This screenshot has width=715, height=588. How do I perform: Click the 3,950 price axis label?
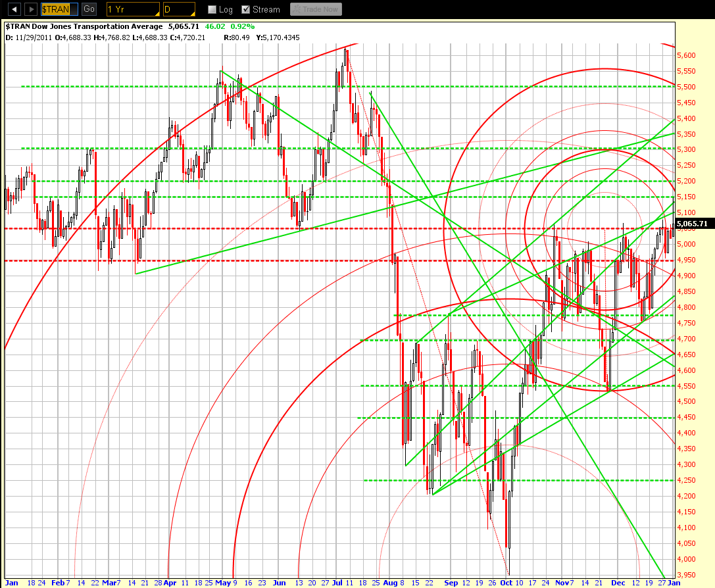coord(686,576)
